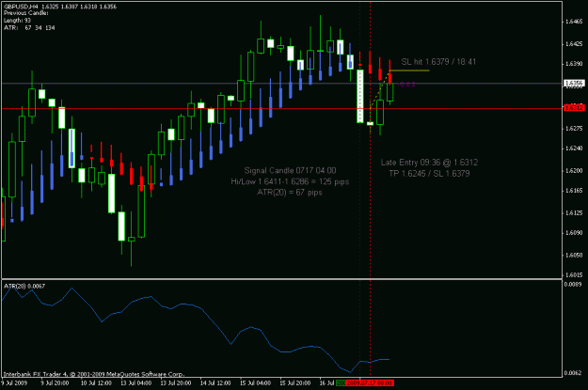This screenshot has height=390, width=588.
Task: Click the 'Signal Candle 0717 04:00' annotation
Action: click(x=290, y=170)
